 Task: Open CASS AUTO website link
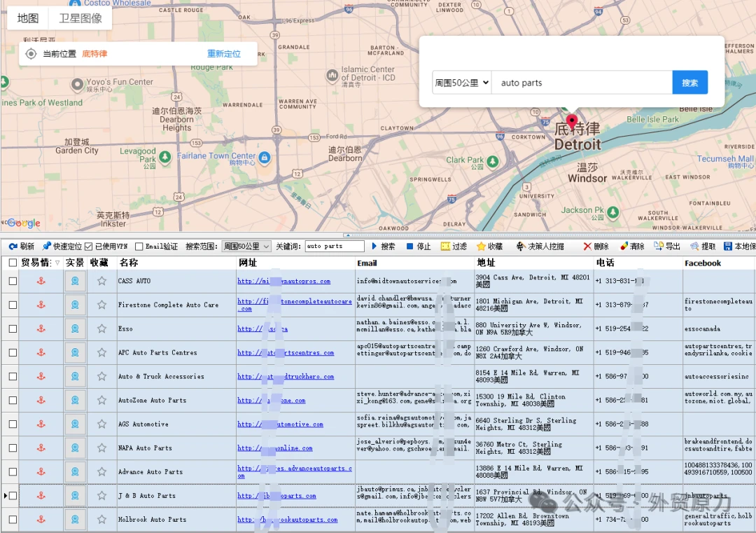tap(283, 281)
